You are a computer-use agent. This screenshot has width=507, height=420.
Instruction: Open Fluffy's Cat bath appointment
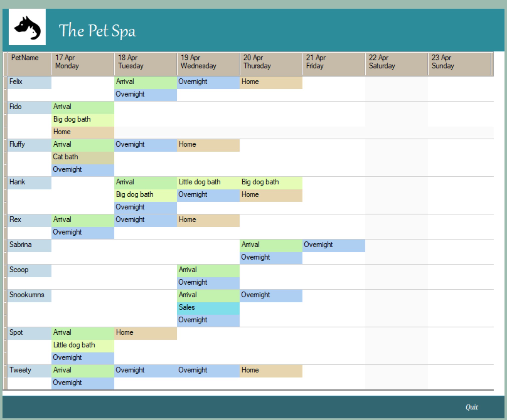pyautogui.click(x=83, y=158)
